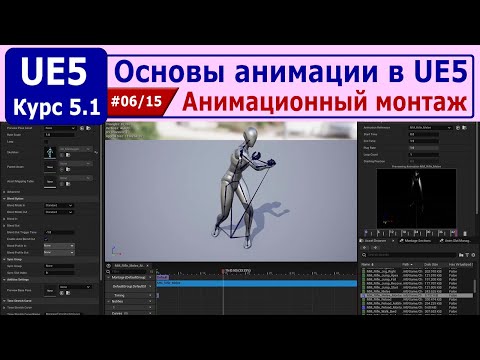The image size is (480, 360).
Task: Toggle the Loop checkbox
Action: tap(46, 142)
